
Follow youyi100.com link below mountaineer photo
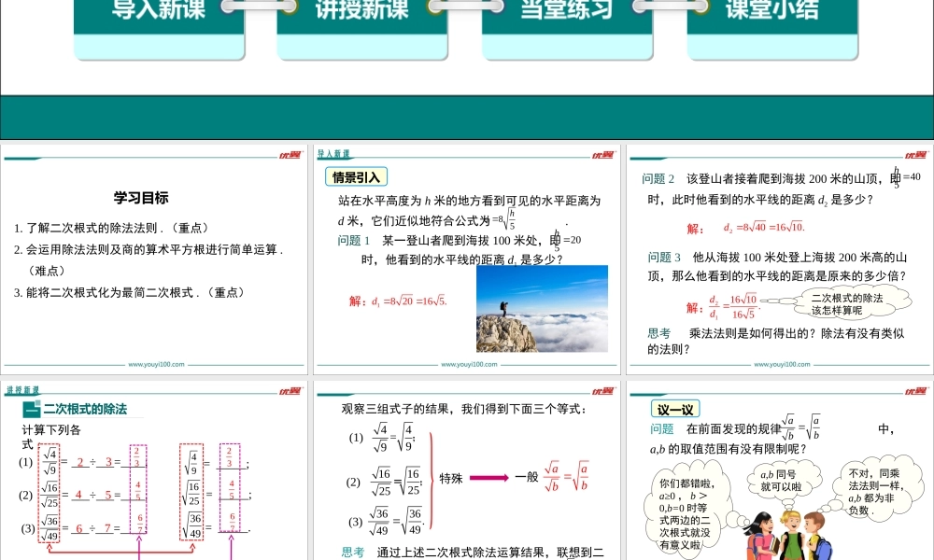[469, 365]
